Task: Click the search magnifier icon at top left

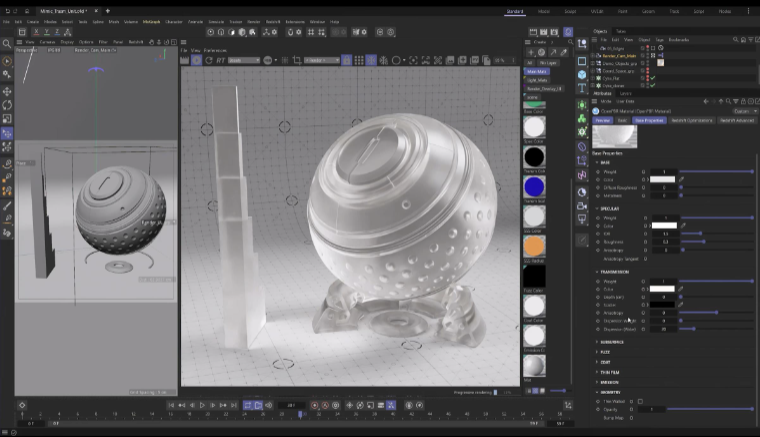Action: point(7,43)
